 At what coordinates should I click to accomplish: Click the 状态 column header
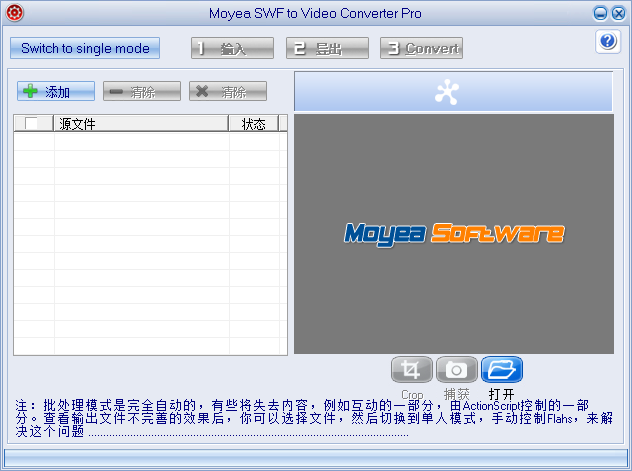point(254,123)
